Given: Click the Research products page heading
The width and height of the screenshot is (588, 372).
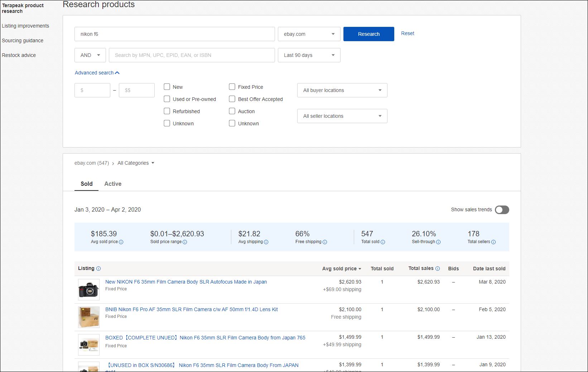Looking at the screenshot, I should (99, 4).
